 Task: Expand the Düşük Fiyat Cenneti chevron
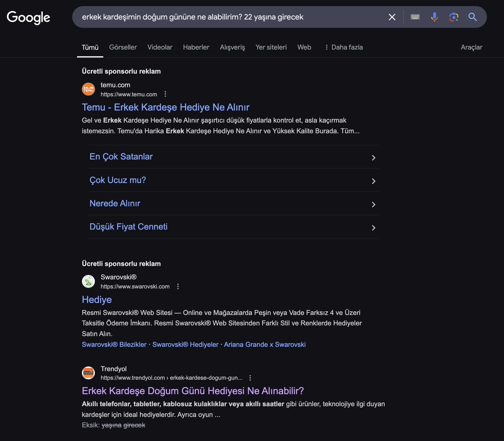tap(373, 228)
